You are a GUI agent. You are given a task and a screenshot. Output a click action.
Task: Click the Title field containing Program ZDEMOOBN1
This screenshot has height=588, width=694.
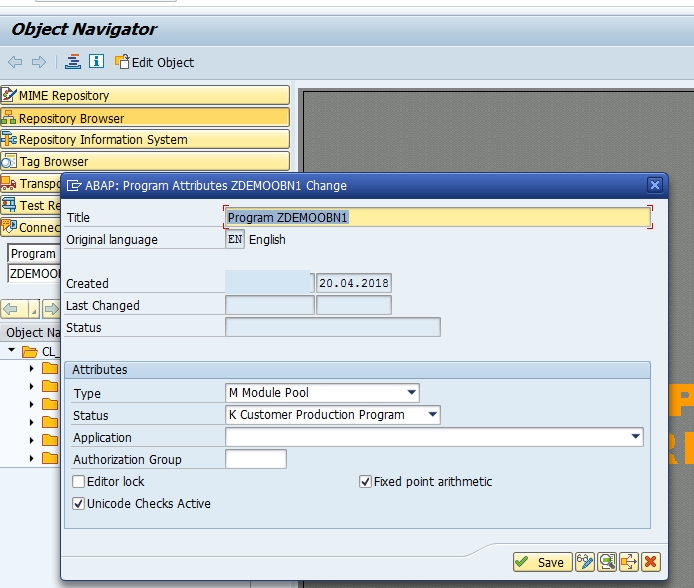pyautogui.click(x=438, y=217)
